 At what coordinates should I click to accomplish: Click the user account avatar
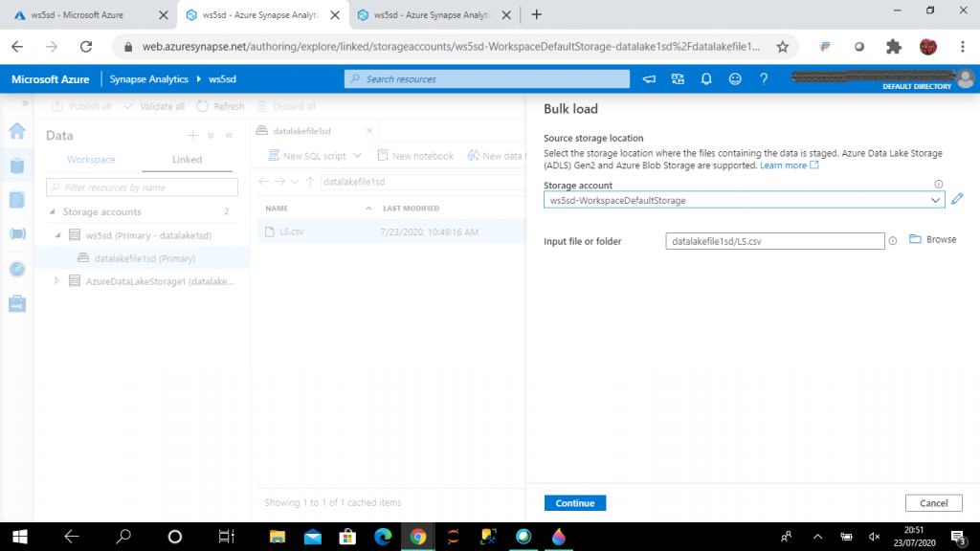click(x=966, y=78)
